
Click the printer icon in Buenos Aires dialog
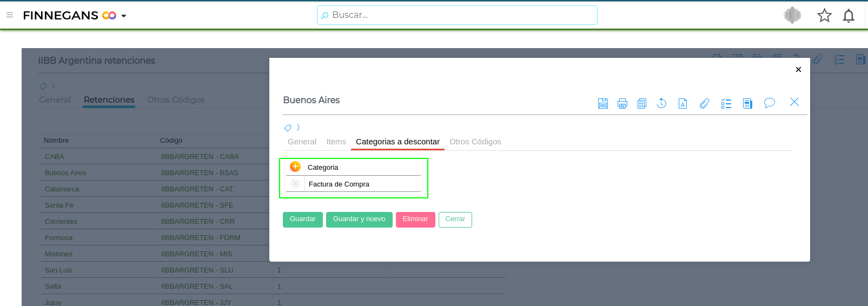pos(622,103)
